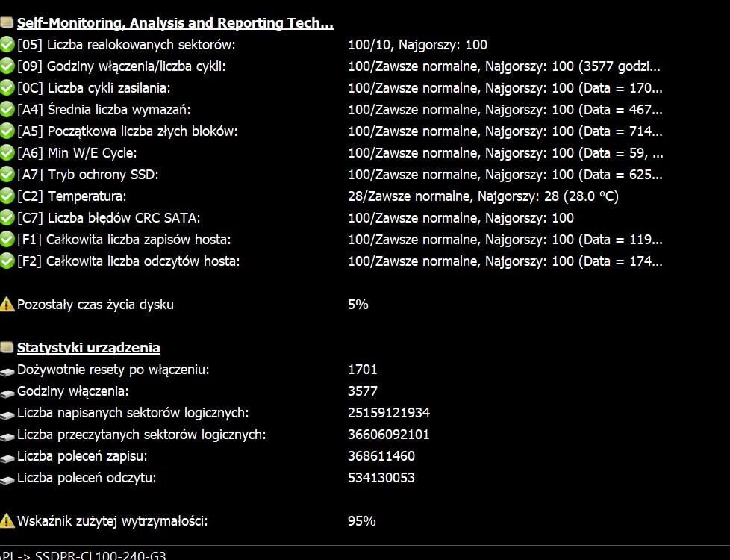
Task: Click the warning triangle beside Pozostały czas życia dysku
Action: pyautogui.click(x=7, y=304)
